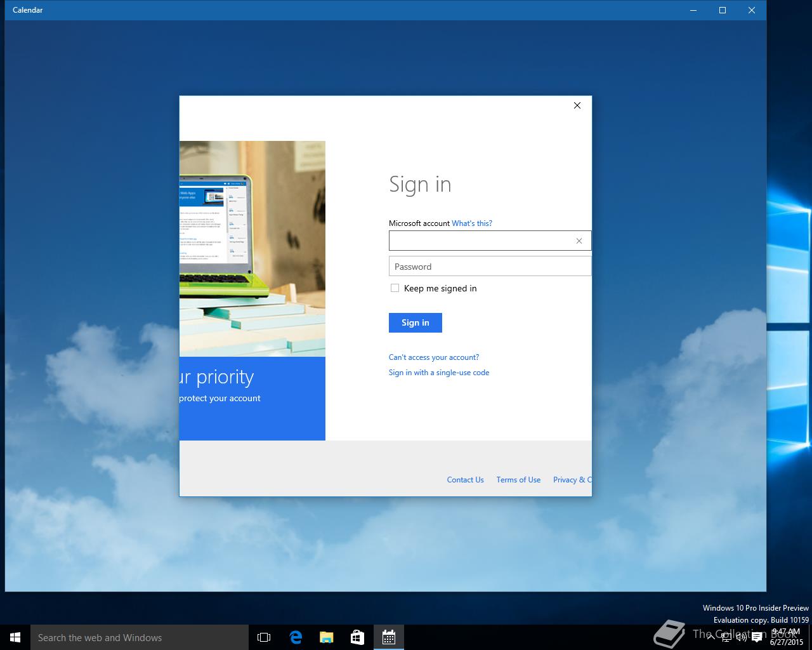Focus the Password field

tap(490, 267)
